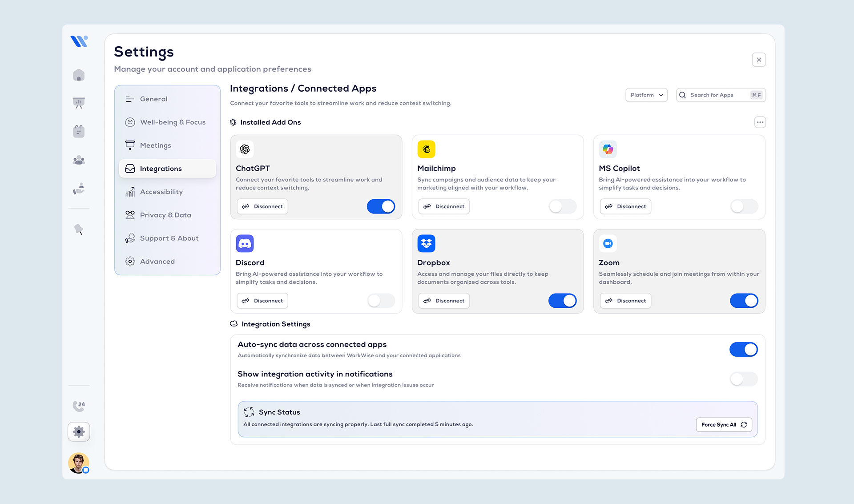Click the Force Sync All button
The width and height of the screenshot is (854, 504).
coord(724,424)
